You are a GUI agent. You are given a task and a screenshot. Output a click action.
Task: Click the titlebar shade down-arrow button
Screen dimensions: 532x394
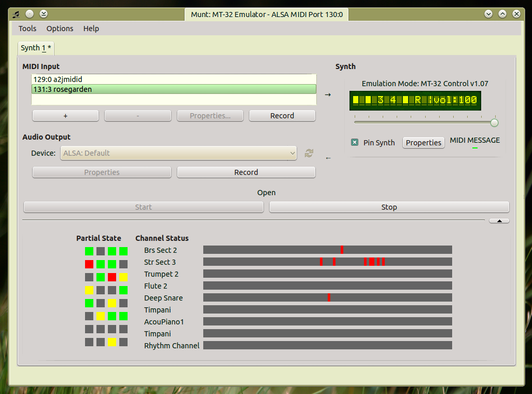pos(44,14)
